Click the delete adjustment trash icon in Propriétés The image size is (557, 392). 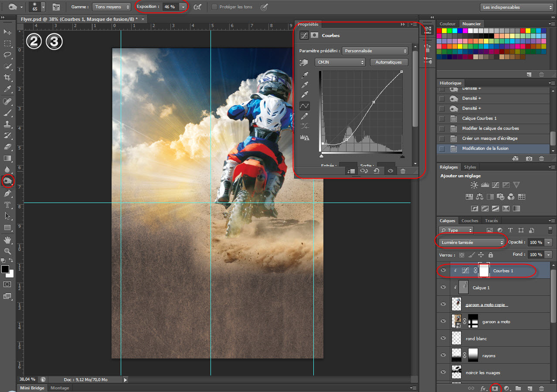(403, 171)
